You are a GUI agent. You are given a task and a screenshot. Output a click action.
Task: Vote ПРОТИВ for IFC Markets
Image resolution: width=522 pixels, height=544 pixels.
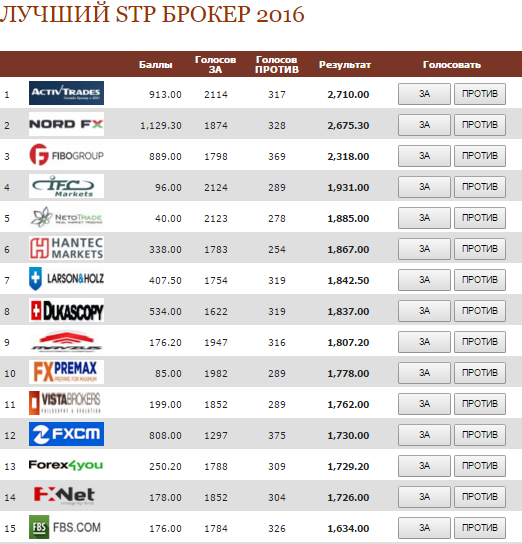[480, 187]
